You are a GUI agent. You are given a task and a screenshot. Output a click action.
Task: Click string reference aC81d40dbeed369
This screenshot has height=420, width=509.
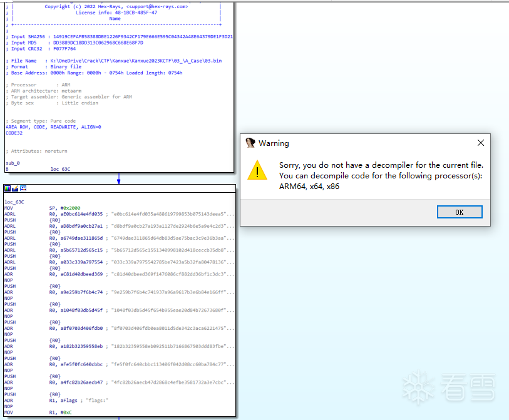point(81,274)
